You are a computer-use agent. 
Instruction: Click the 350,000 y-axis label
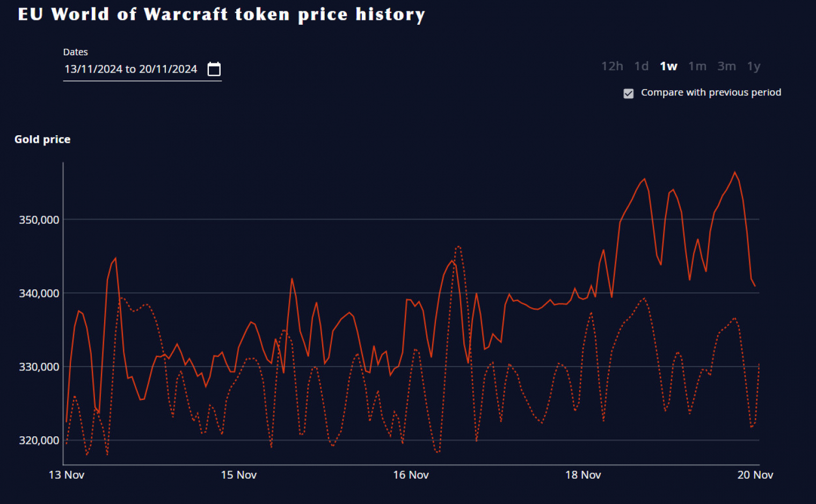(39, 220)
